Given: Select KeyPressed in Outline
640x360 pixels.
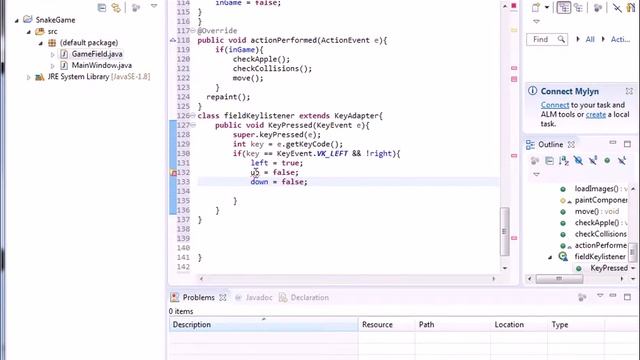Looking at the screenshot, I should click(x=609, y=268).
